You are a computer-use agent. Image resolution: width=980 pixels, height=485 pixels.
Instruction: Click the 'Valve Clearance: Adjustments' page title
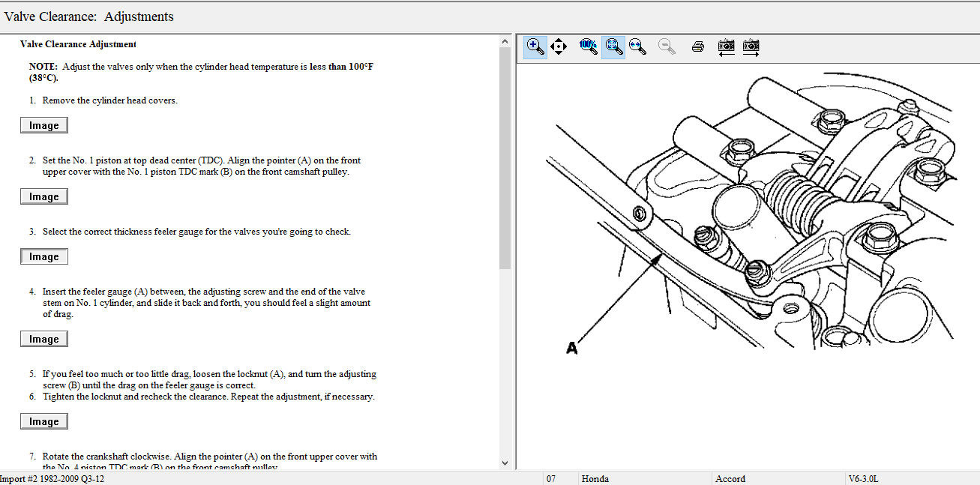coord(89,16)
